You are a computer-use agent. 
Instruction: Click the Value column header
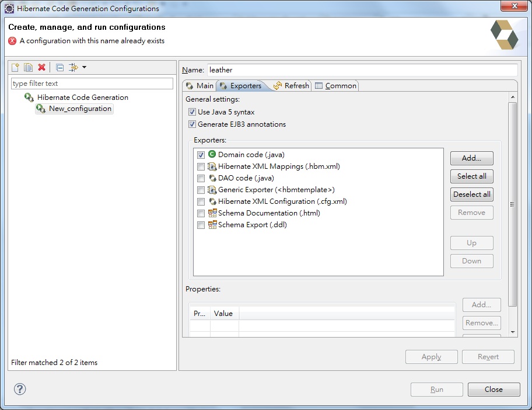tap(224, 314)
